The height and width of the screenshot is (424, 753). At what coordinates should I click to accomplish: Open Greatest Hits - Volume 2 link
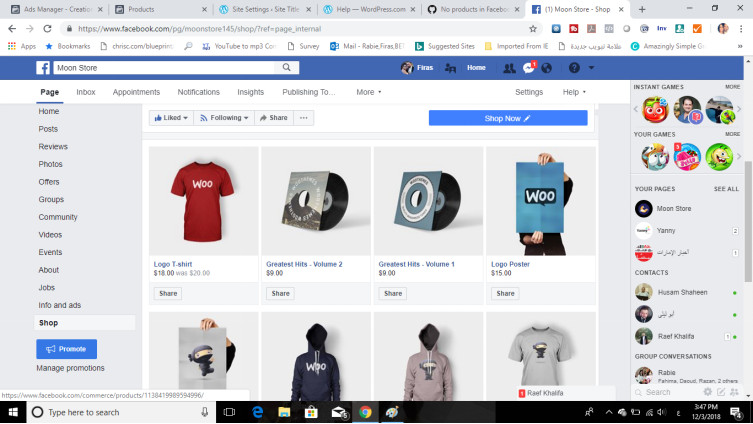(x=304, y=264)
